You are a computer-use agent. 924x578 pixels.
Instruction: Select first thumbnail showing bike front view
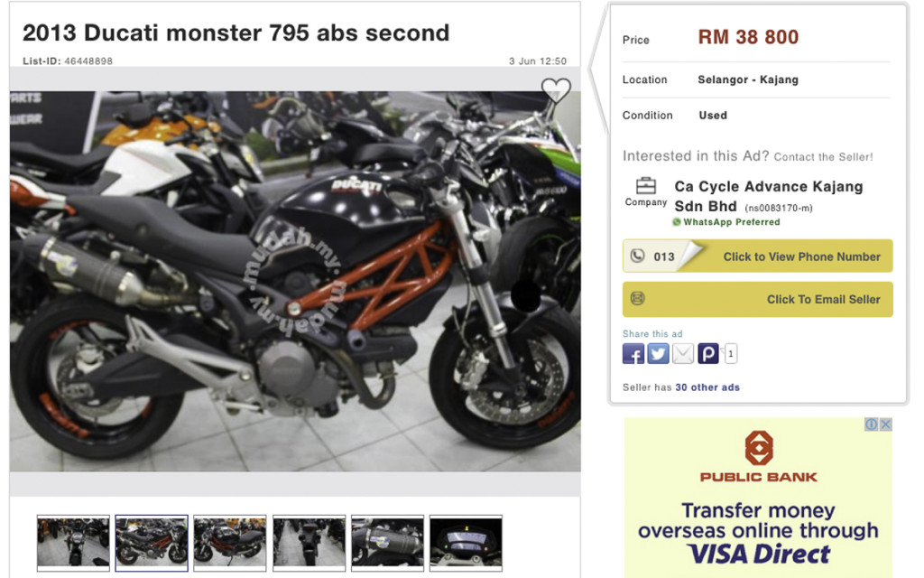(73, 543)
